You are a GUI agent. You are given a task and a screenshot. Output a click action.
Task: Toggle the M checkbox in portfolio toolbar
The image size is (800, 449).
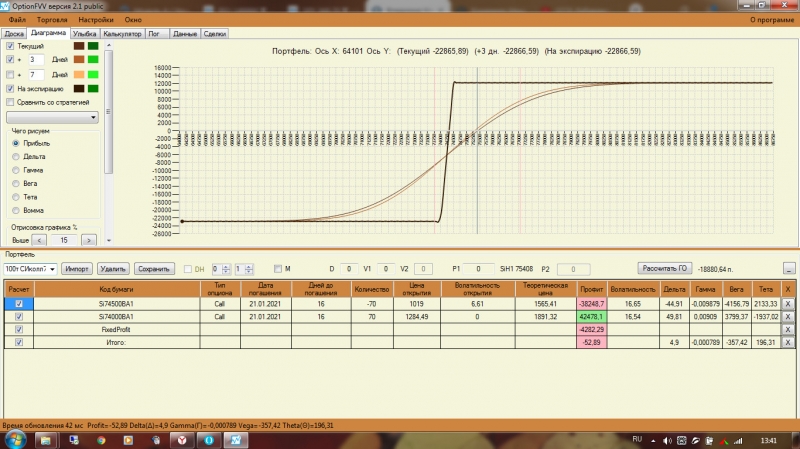pyautogui.click(x=278, y=268)
